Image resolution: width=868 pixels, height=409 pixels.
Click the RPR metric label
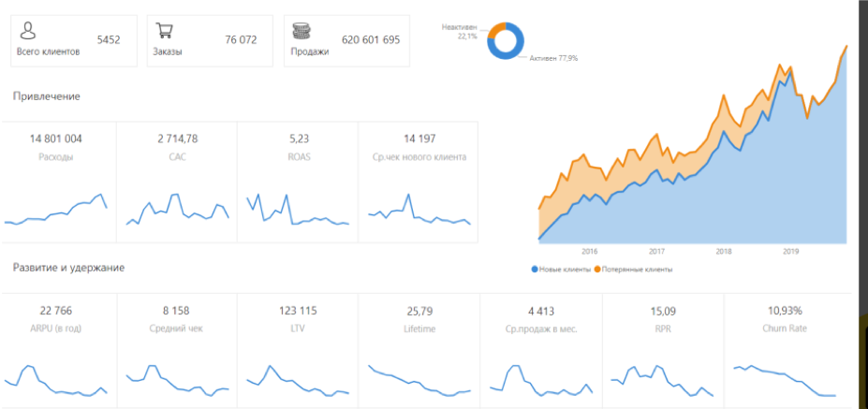(x=662, y=329)
